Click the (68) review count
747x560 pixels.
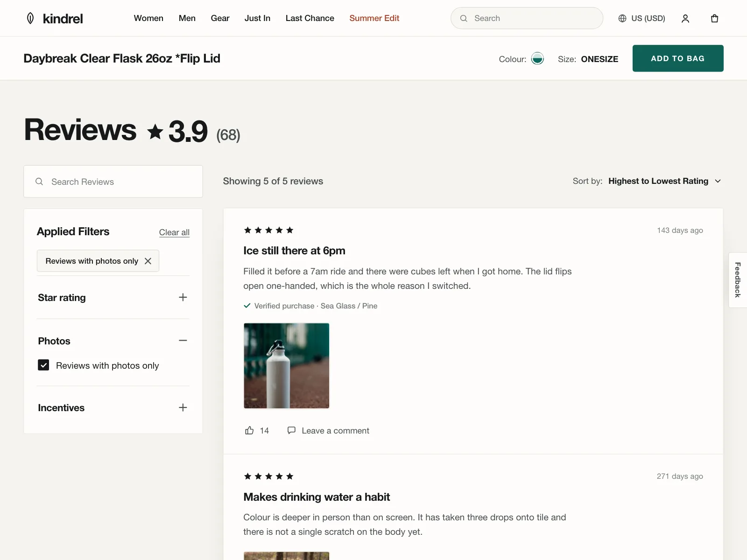click(228, 135)
